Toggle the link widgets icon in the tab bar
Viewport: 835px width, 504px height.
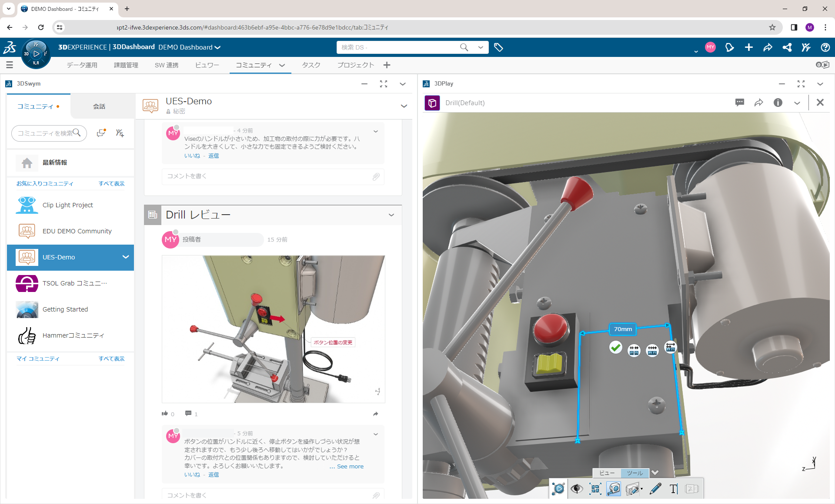822,65
